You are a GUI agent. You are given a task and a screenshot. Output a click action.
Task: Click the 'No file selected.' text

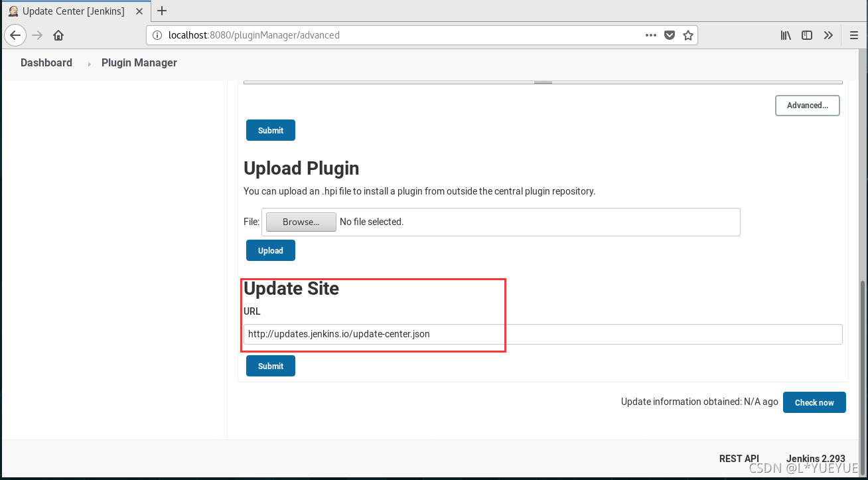(x=372, y=222)
